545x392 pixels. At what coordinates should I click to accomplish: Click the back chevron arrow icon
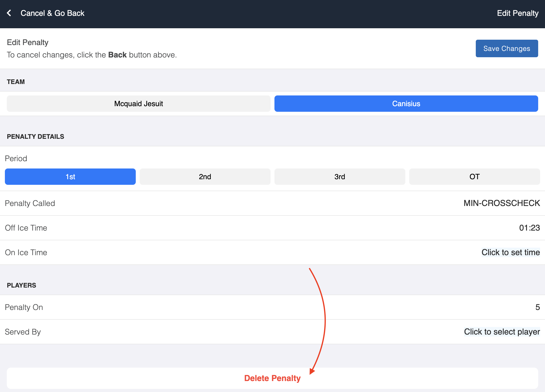pyautogui.click(x=9, y=13)
